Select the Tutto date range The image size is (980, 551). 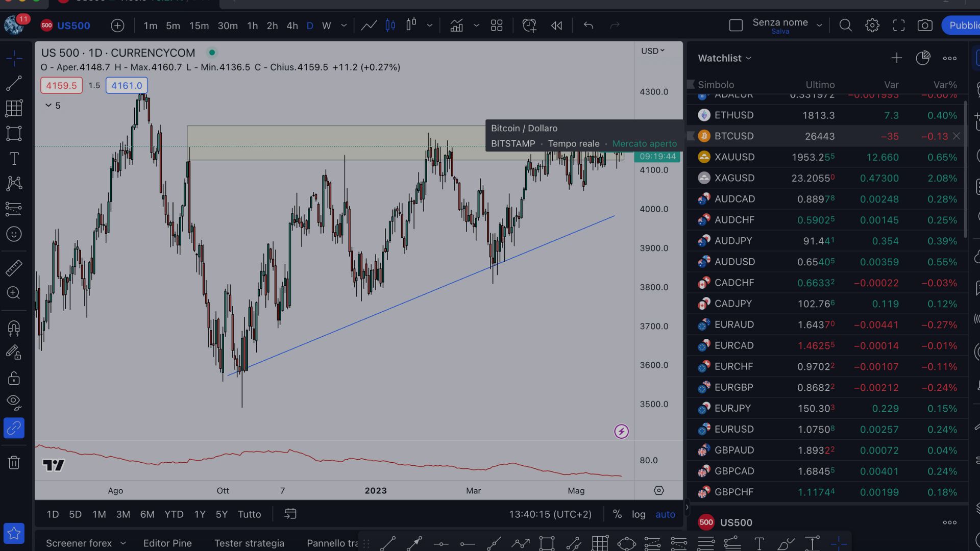[x=249, y=514]
